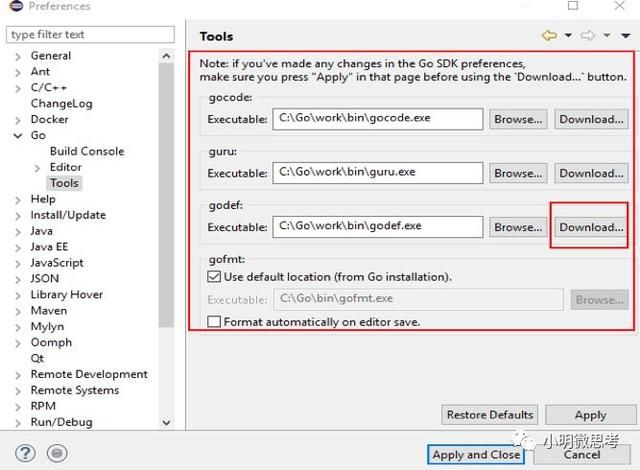Screen dimensions: 640x470
Task: Click the Help question mark icon
Action: tap(27, 453)
